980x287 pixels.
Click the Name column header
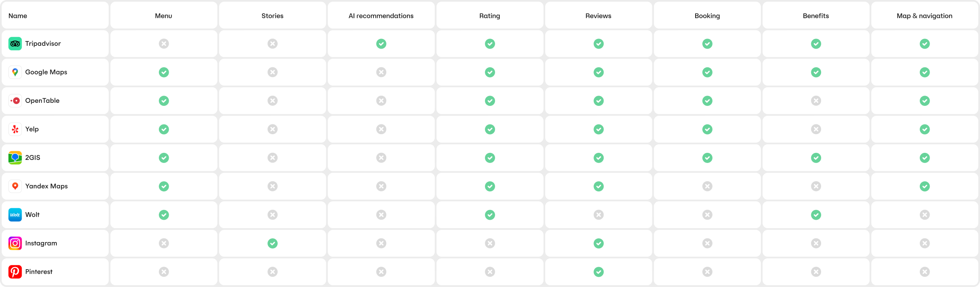pos(18,16)
